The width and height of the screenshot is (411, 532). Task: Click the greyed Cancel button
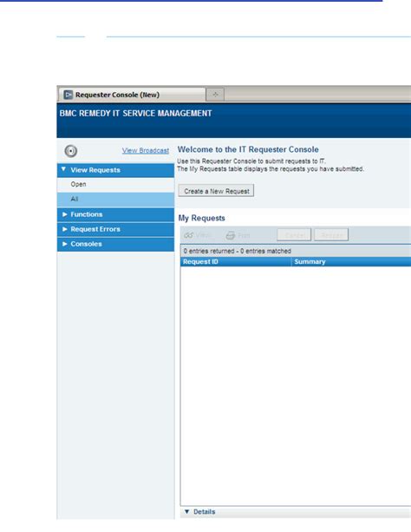[x=294, y=235]
